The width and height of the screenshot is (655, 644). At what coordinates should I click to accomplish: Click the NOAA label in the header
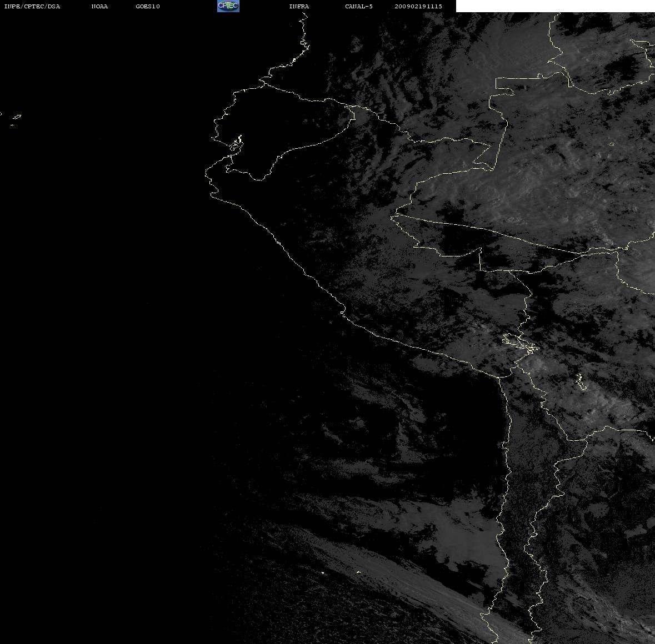[99, 6]
